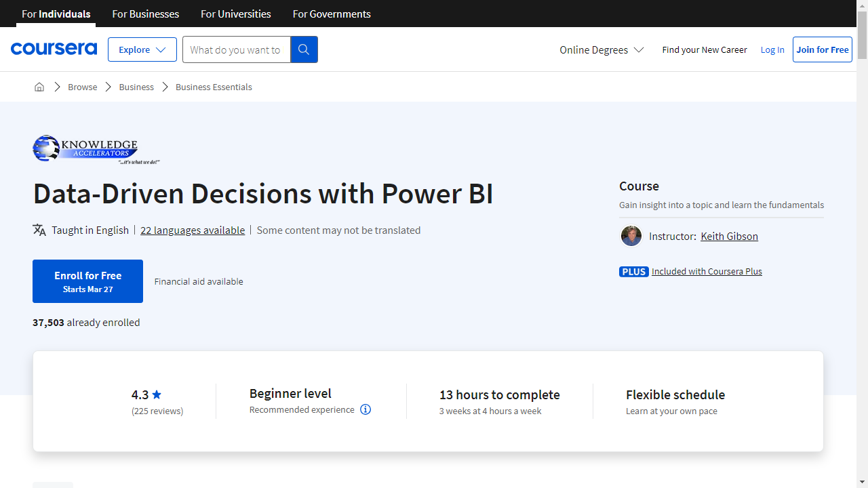Click scrollbar up arrow
Viewport: 868px width, 488px height.
pos(862,5)
